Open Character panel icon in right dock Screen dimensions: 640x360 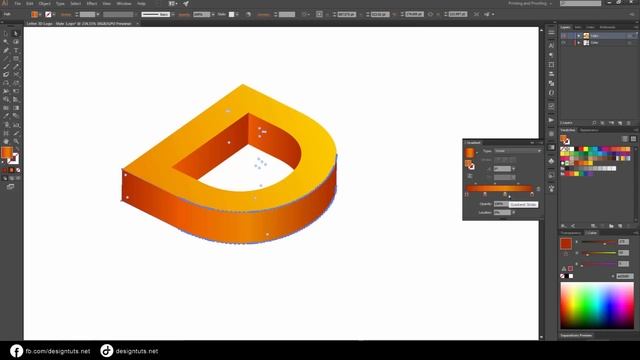(x=551, y=45)
